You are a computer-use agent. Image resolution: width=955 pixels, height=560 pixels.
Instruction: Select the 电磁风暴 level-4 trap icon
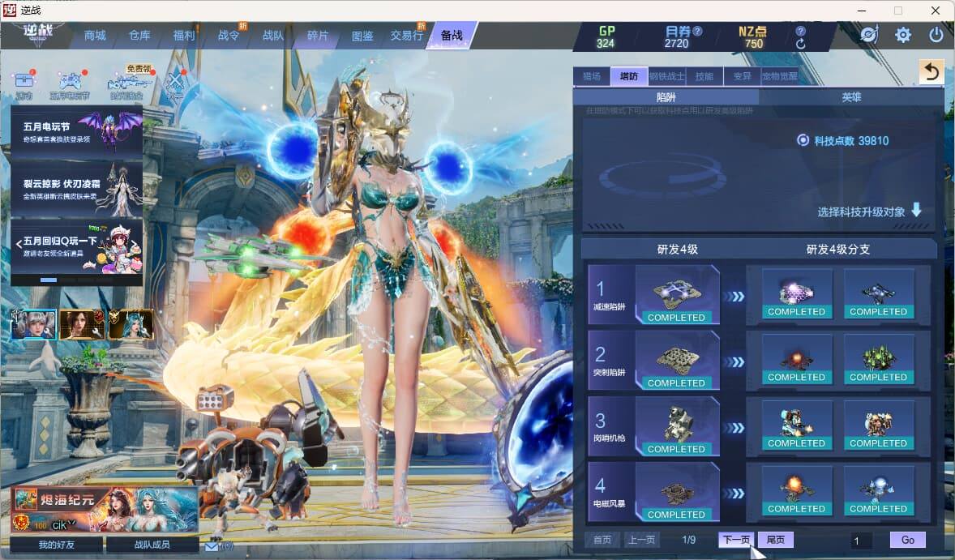point(677,492)
